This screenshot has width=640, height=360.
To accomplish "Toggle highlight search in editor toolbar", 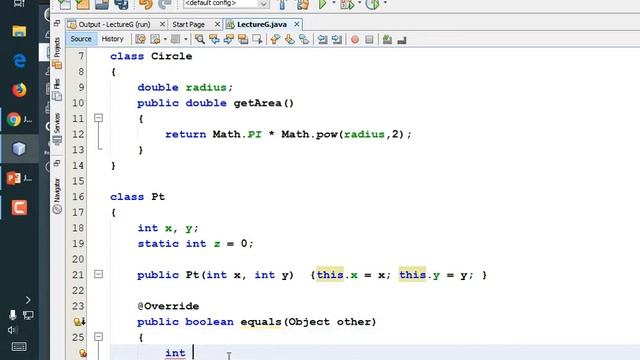I will point(243,39).
